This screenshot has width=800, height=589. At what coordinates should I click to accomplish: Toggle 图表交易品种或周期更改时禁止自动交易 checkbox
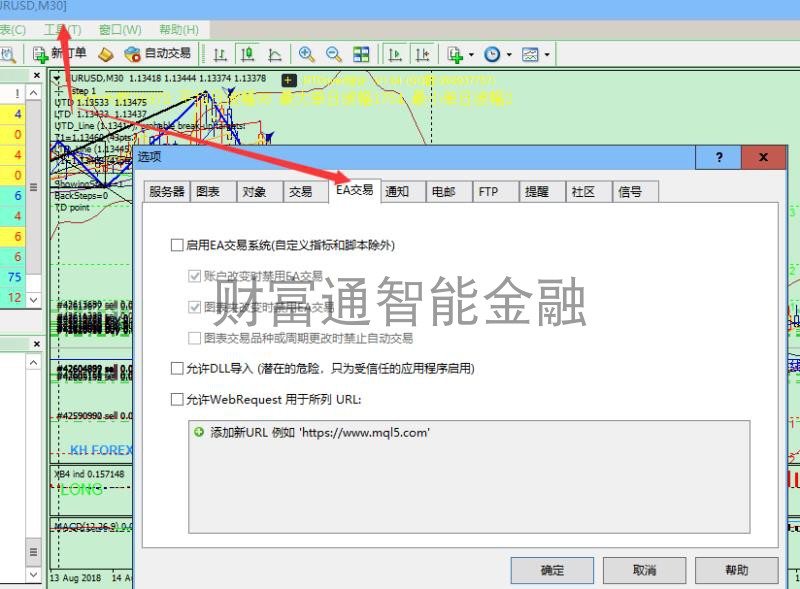pyautogui.click(x=194, y=338)
